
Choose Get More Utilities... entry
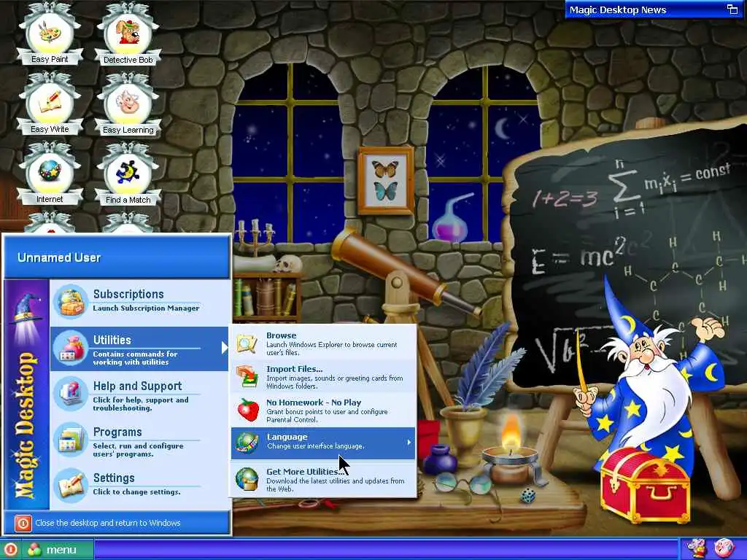click(323, 479)
